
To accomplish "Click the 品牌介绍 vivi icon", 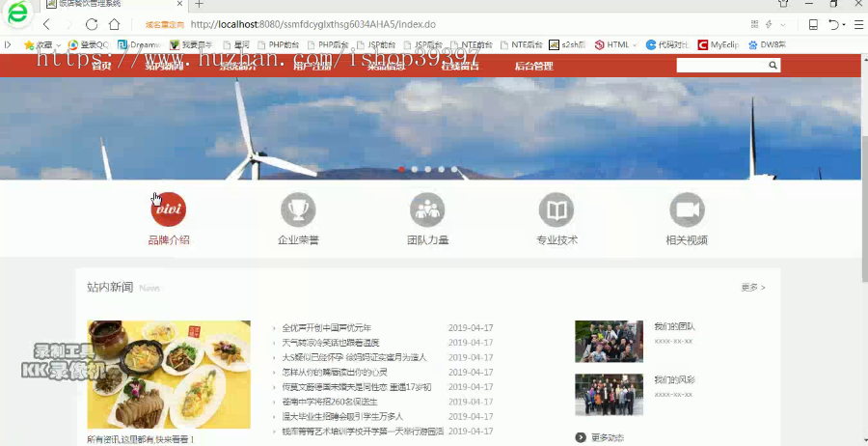I will 168,209.
